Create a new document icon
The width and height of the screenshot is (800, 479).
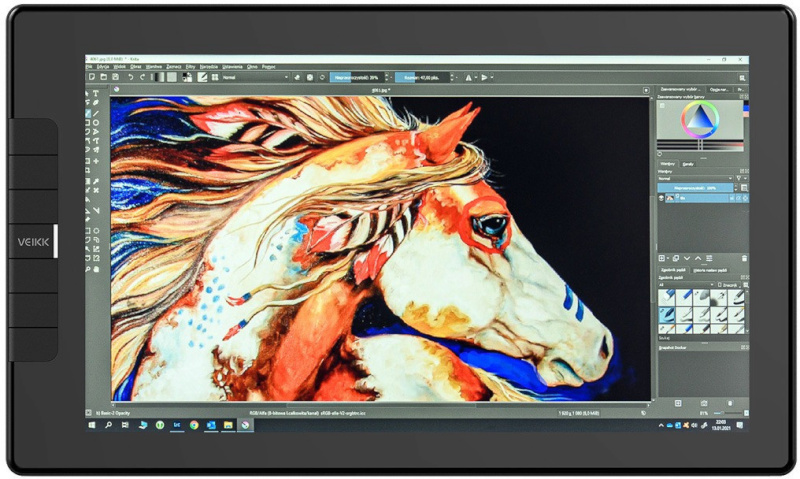92,77
